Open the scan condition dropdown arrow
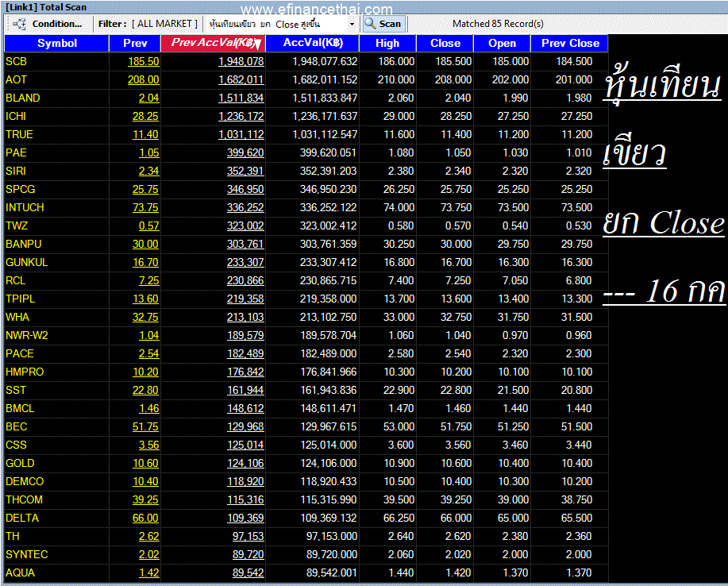Image resolution: width=728 pixels, height=586 pixels. pyautogui.click(x=352, y=24)
